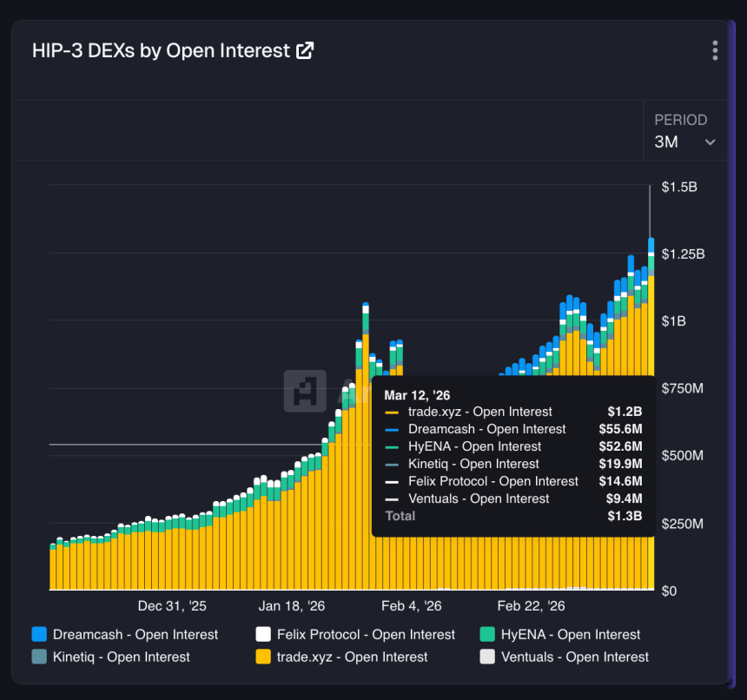Click the Feb 22, '26 x-axis date label

(x=531, y=606)
